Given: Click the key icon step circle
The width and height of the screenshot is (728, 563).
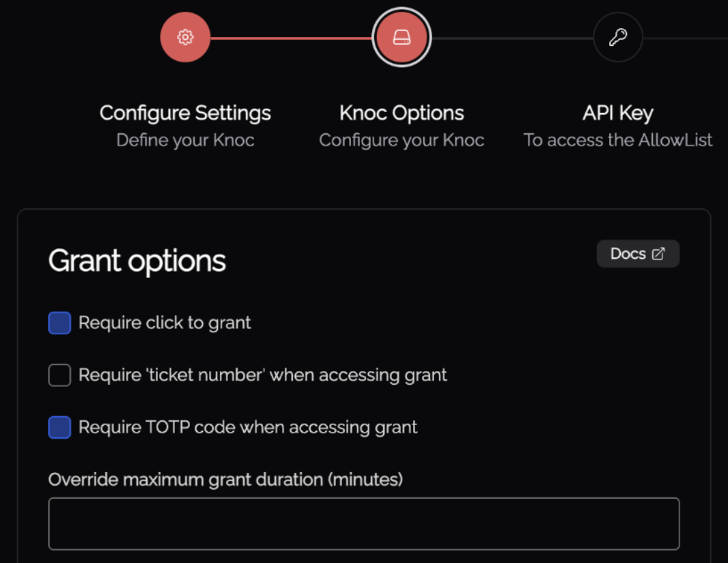Looking at the screenshot, I should pyautogui.click(x=618, y=38).
